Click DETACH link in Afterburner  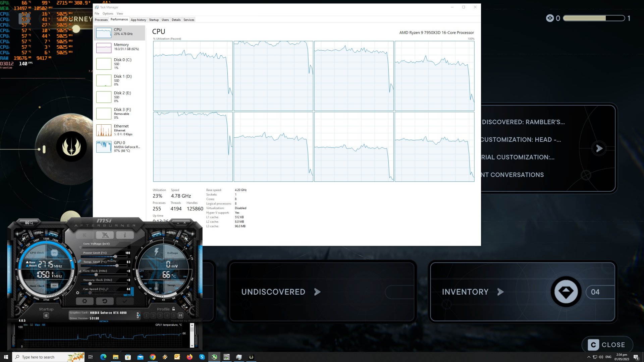[x=104, y=321]
